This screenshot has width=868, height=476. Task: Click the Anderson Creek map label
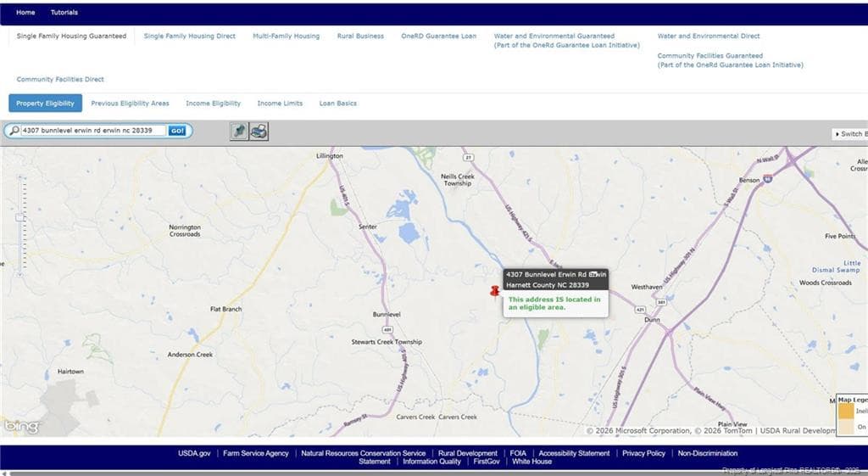point(190,354)
